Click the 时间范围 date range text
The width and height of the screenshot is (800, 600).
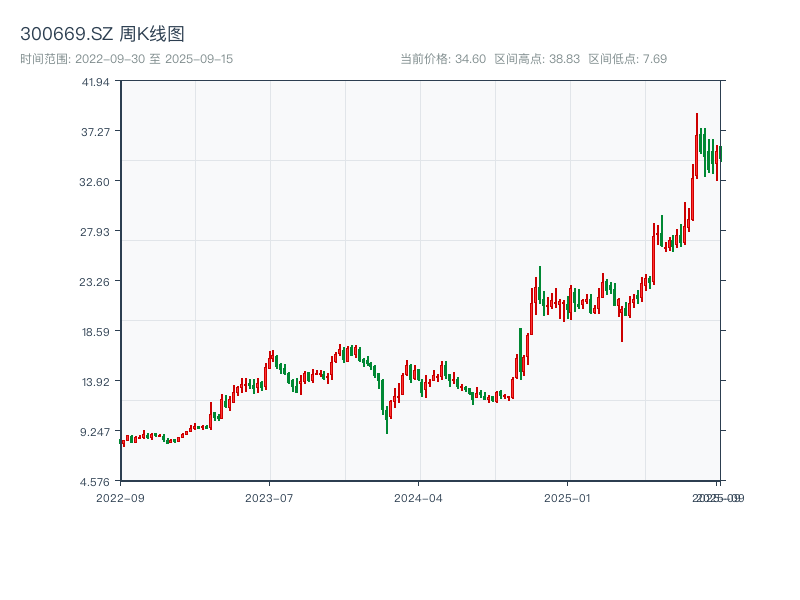(126, 59)
